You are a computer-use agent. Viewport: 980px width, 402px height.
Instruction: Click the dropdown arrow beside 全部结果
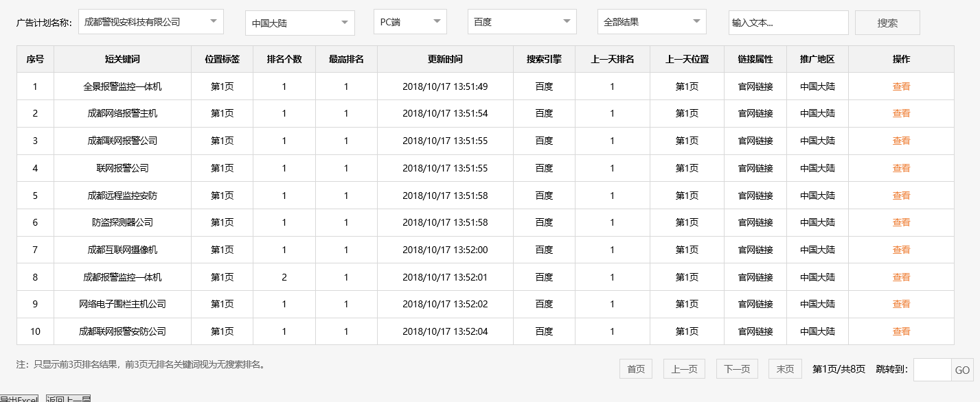pyautogui.click(x=696, y=21)
